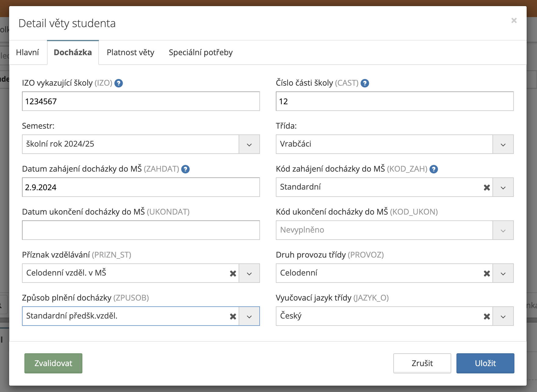The image size is (537, 392).
Task: Expand the Semestr dropdown
Action: [249, 144]
